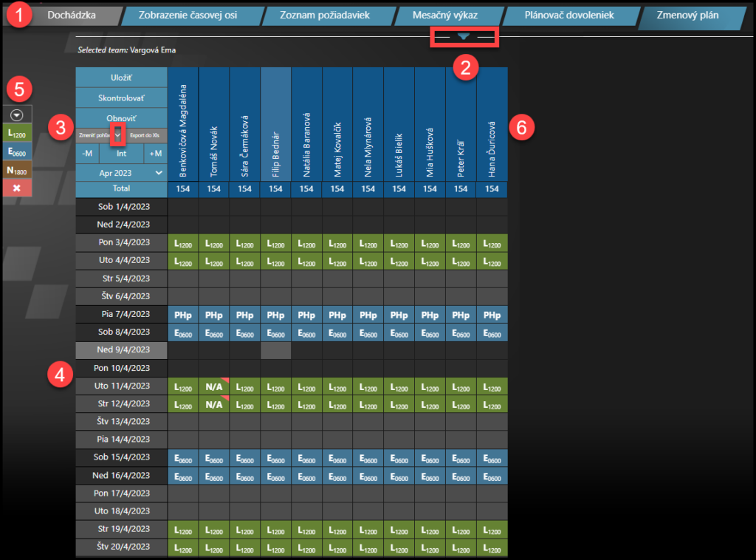
Task: Click the red X clear-shift icon
Action: click(17, 188)
